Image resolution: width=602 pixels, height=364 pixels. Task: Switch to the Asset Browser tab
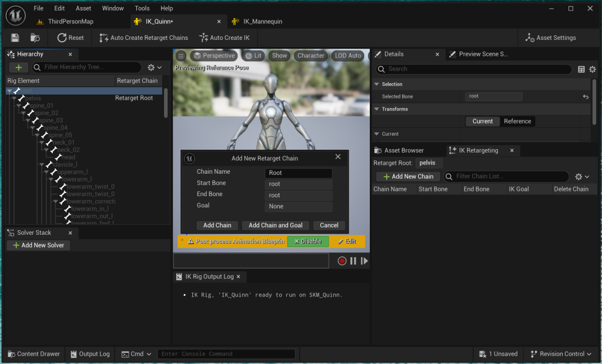click(399, 150)
